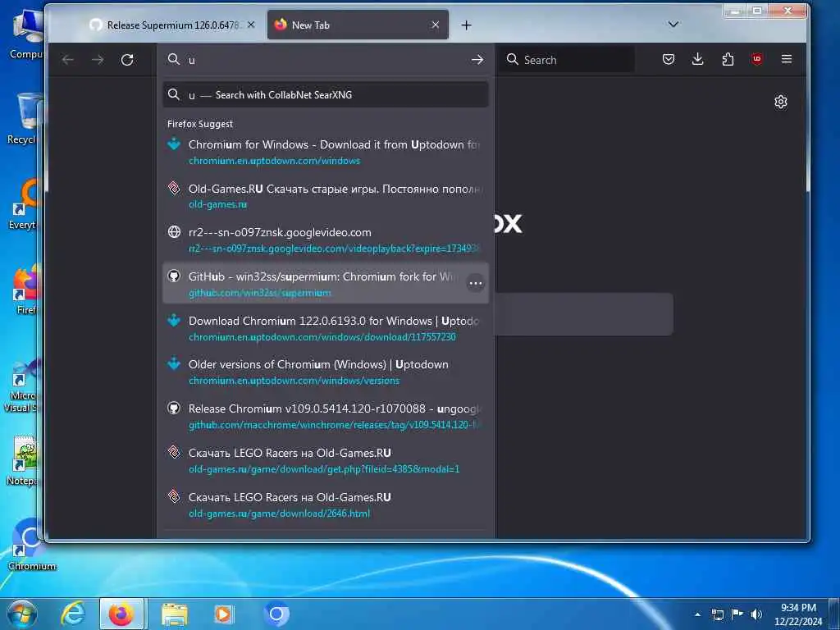Open the Firefox hamburger menu

coord(787,59)
